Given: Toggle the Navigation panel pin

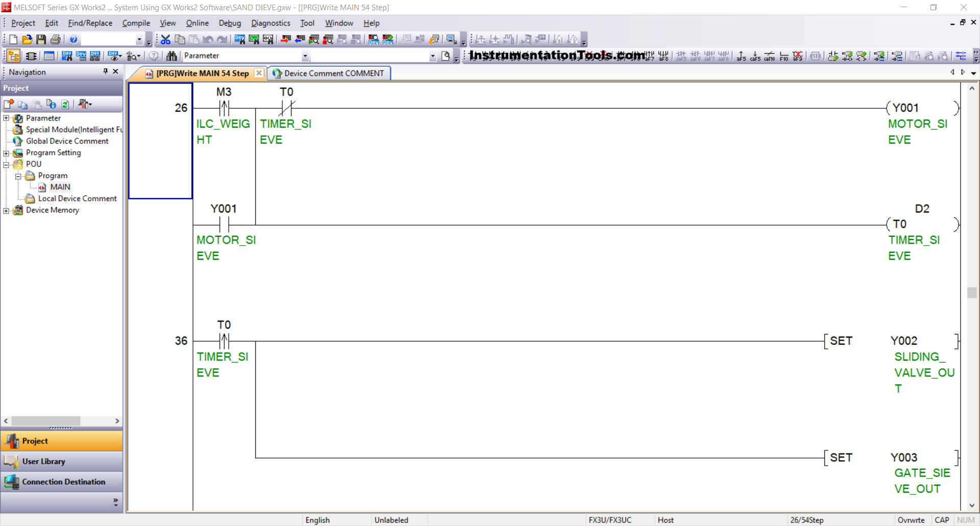Looking at the screenshot, I should pos(106,71).
